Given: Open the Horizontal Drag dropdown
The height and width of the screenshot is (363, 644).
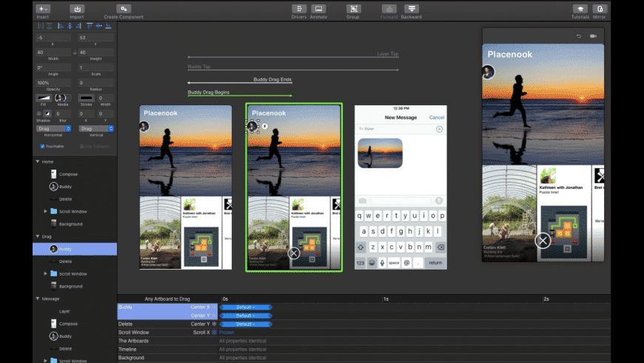Looking at the screenshot, I should point(54,129).
